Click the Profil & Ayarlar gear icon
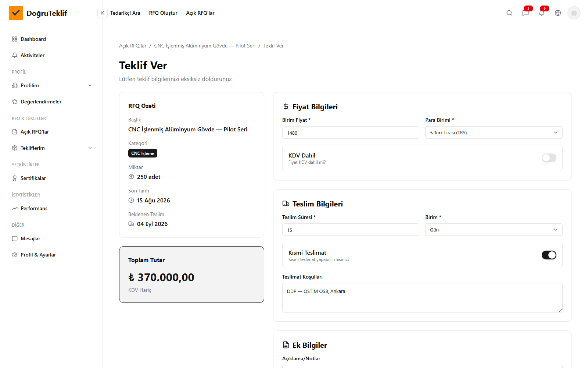This screenshot has height=368, width=588. pos(15,255)
